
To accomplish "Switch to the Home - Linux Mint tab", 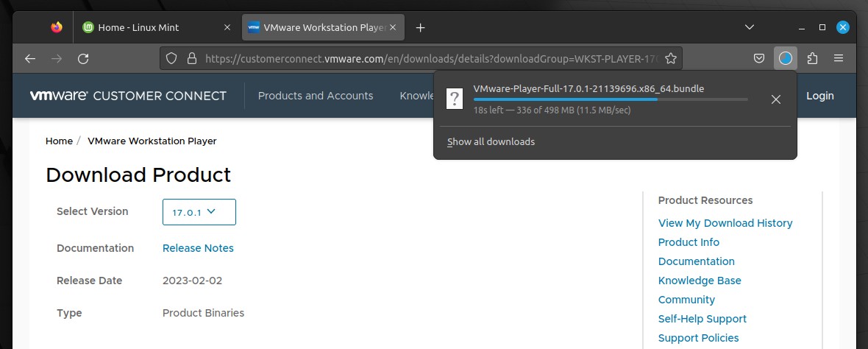I will pos(157,27).
